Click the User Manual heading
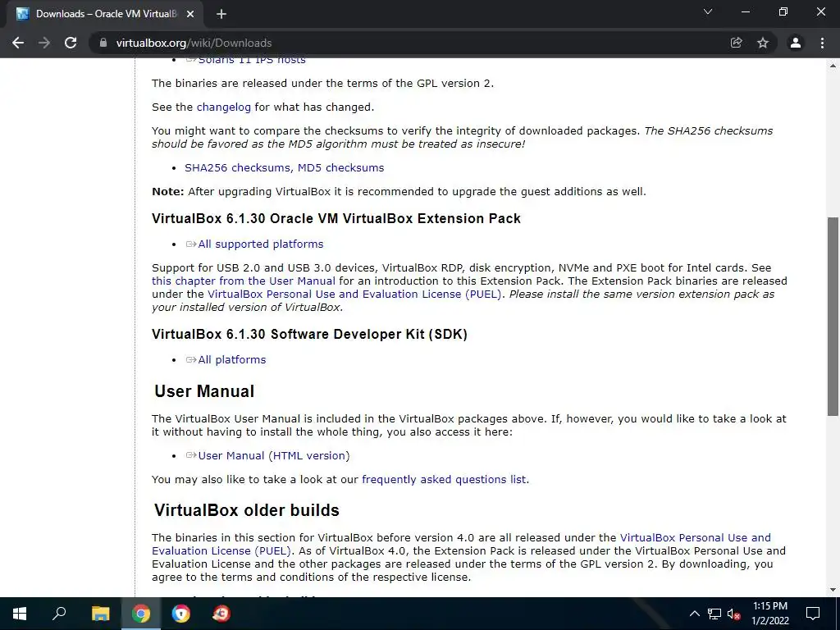Screen dimensions: 840x630 point(204,391)
